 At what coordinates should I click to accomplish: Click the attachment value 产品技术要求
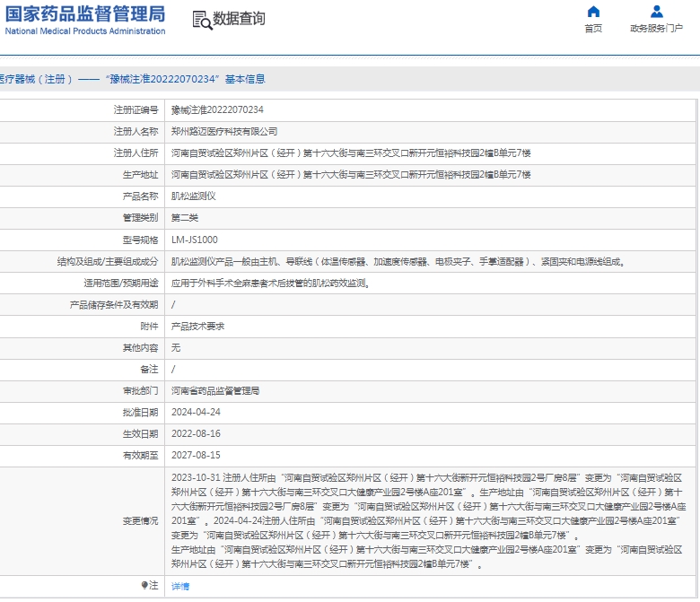click(197, 326)
